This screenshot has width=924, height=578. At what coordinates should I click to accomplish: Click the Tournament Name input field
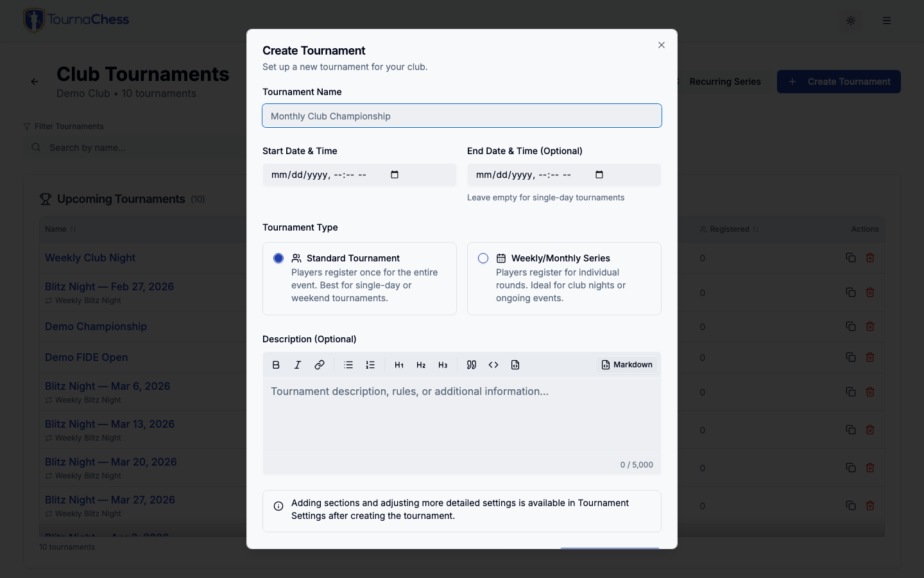pos(462,116)
